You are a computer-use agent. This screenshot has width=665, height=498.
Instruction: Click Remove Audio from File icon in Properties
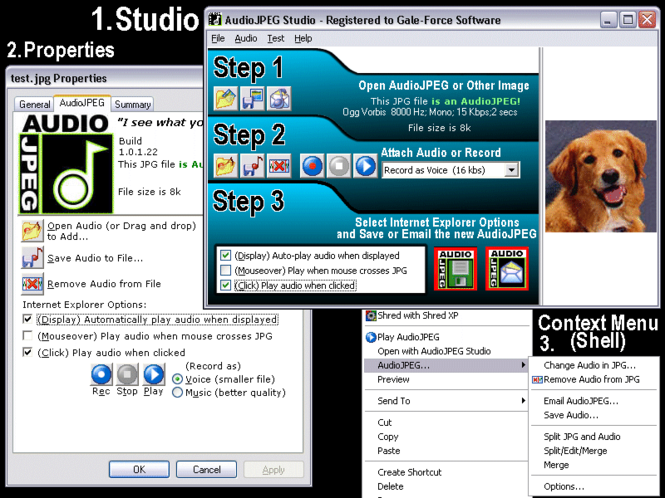pos(32,284)
